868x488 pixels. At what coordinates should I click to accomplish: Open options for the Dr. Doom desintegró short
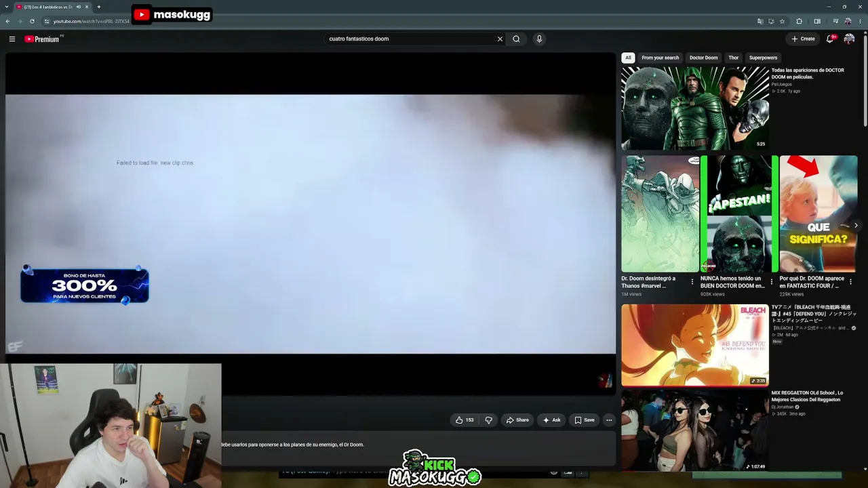(x=692, y=282)
